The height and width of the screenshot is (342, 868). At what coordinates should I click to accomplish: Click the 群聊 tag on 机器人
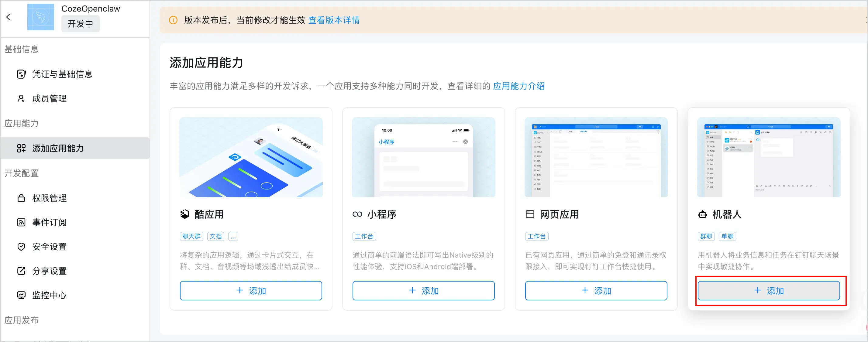pyautogui.click(x=706, y=236)
